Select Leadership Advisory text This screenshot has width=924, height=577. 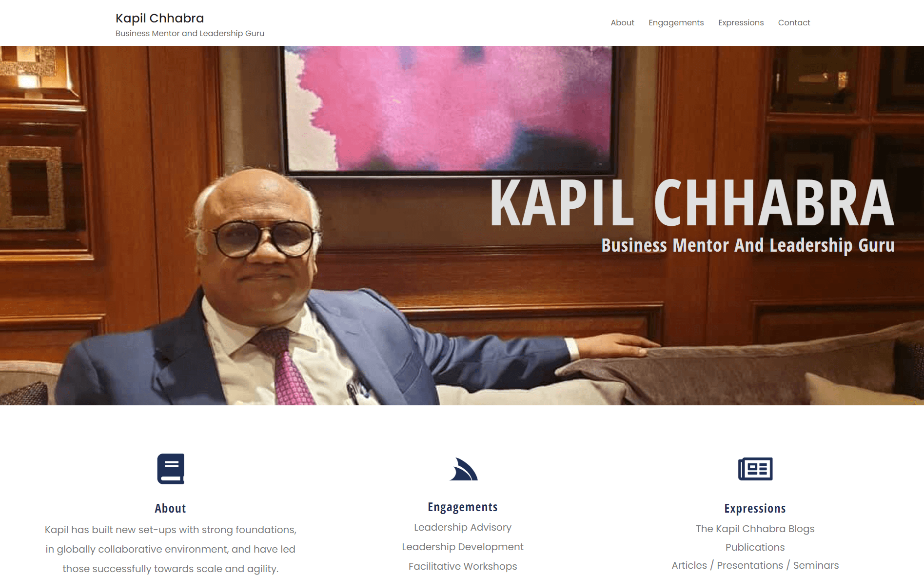click(463, 527)
